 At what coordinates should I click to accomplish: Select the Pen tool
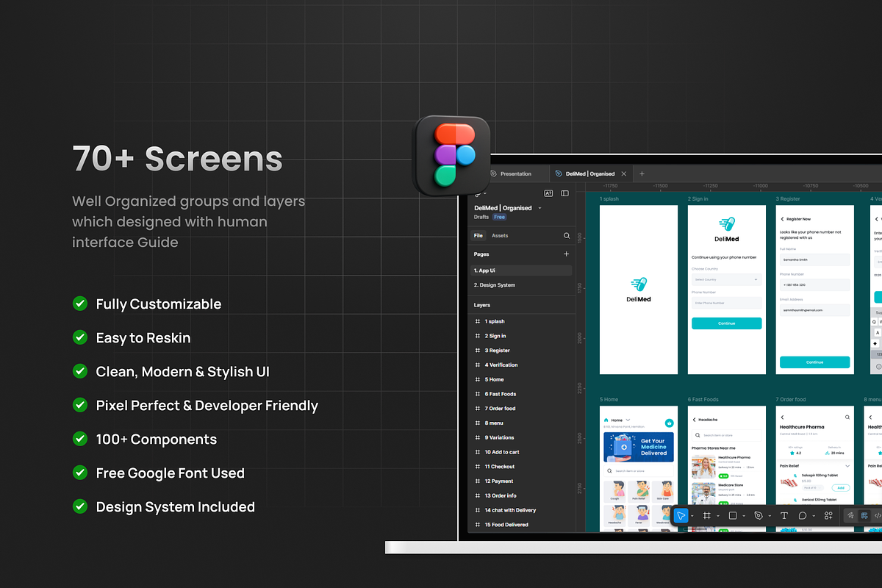pyautogui.click(x=759, y=516)
